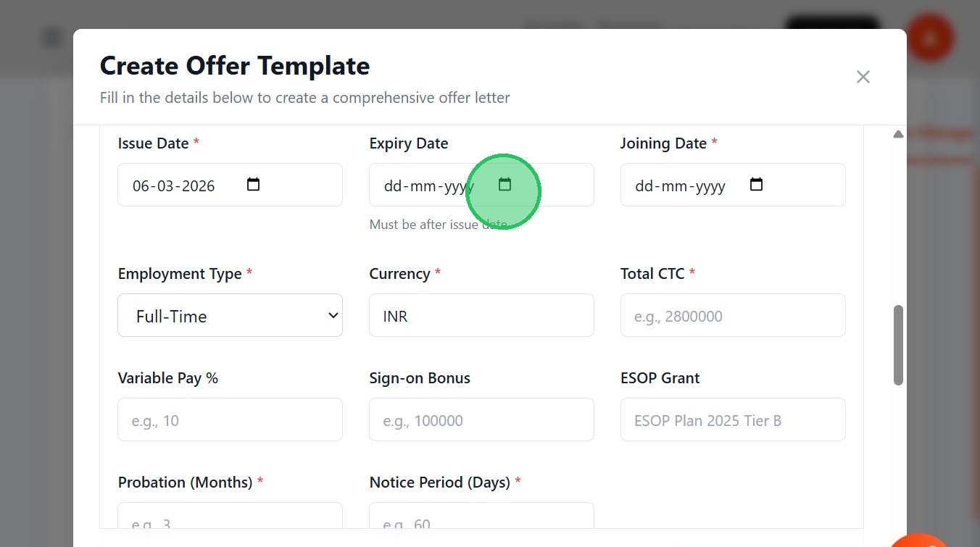Viewport: 980px width, 547px height.
Task: Click the "Create Offer Template" heading
Action: point(235,66)
